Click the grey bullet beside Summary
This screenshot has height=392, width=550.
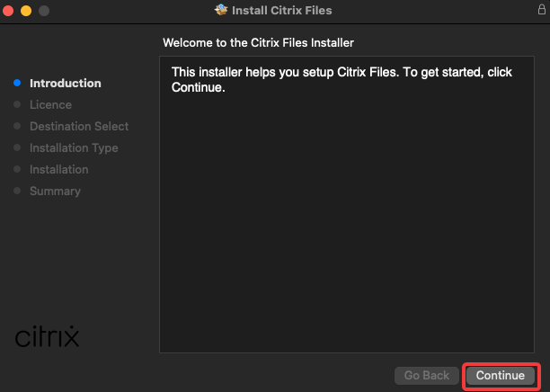click(x=17, y=191)
